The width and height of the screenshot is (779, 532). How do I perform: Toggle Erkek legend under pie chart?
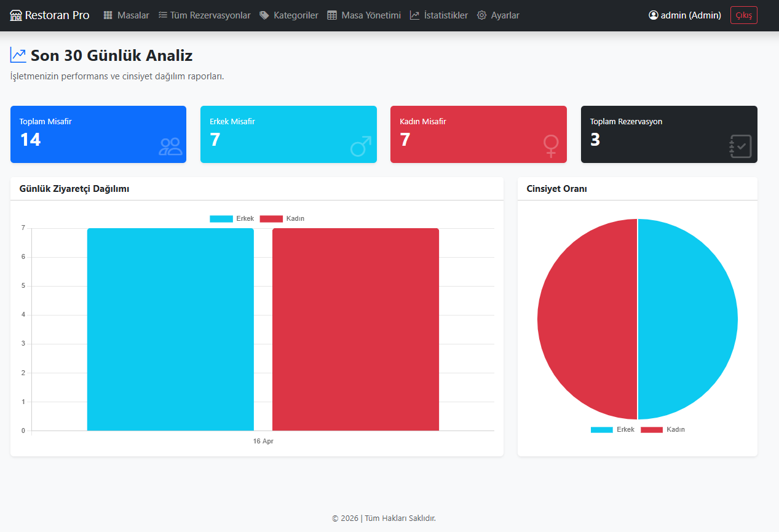[612, 429]
